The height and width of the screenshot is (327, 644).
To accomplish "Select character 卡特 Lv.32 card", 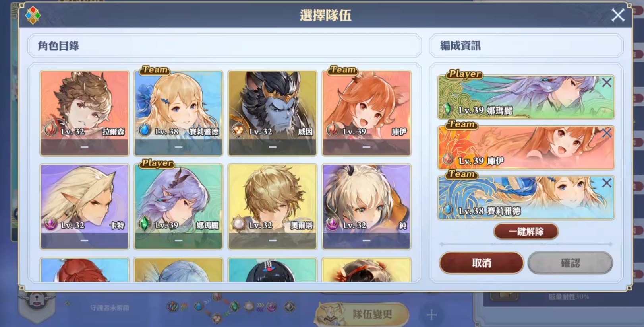I will click(x=85, y=207).
